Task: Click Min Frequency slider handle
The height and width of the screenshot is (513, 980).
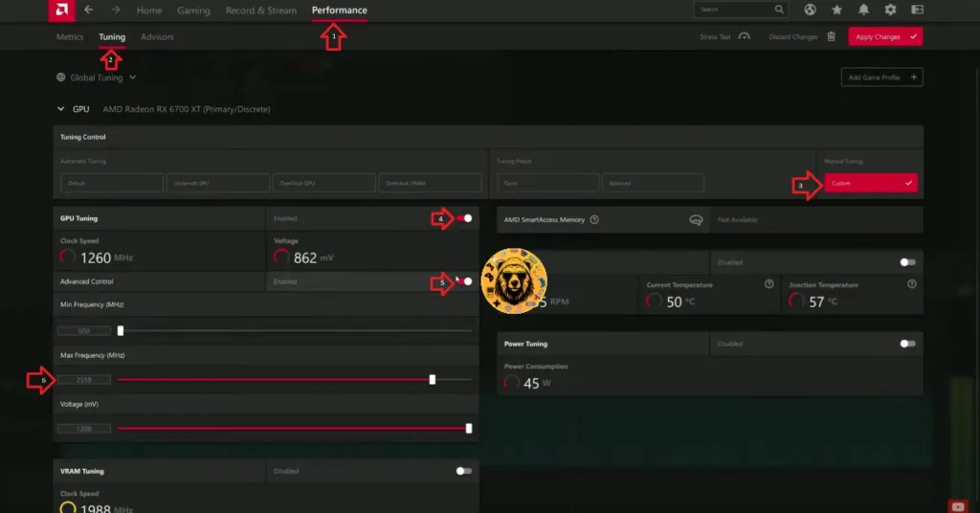Action: click(x=121, y=330)
